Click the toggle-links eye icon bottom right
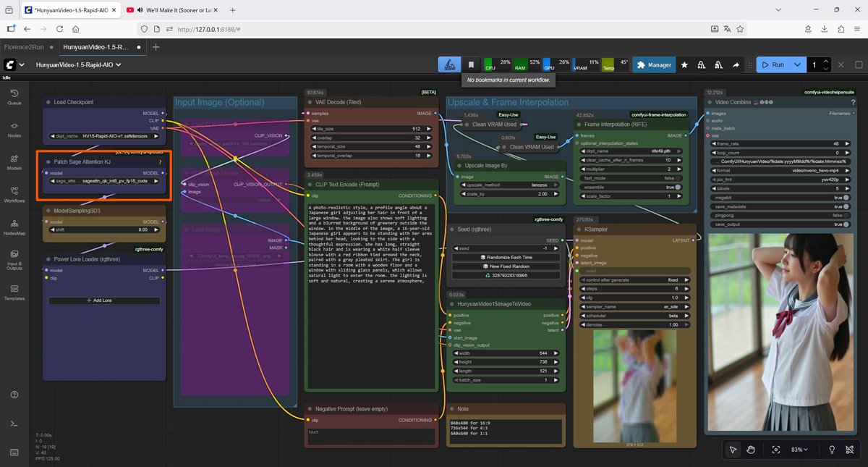The width and height of the screenshot is (868, 467). [849, 450]
